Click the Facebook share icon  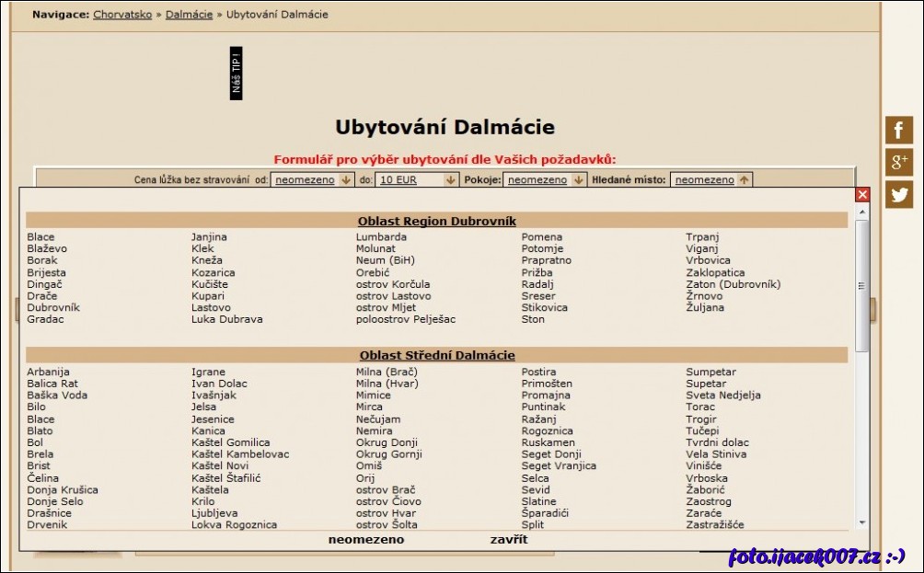pyautogui.click(x=899, y=128)
